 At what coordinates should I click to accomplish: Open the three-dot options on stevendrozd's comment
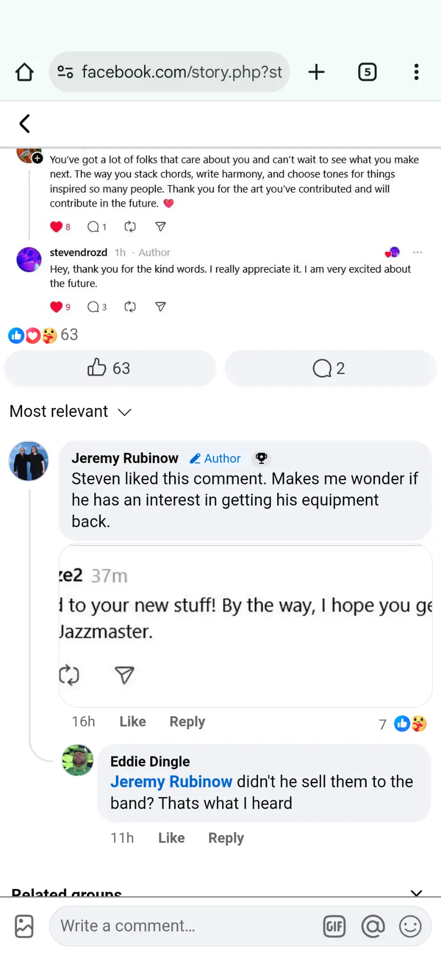tap(418, 252)
